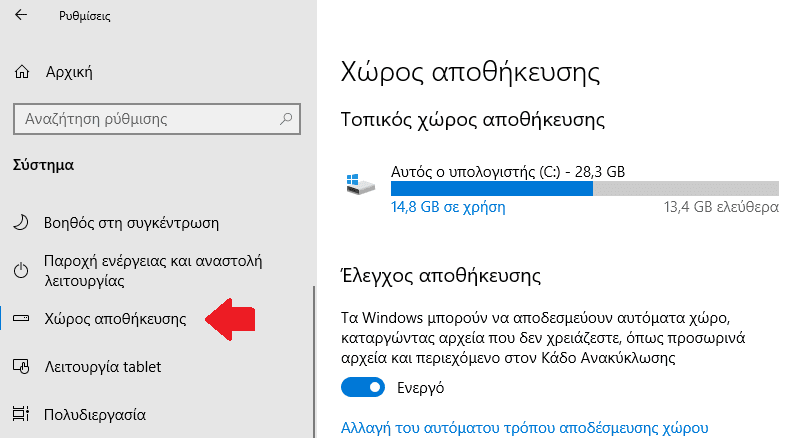Click the 14,8 GB σε χρήση link
The image size is (789, 438).
point(448,207)
